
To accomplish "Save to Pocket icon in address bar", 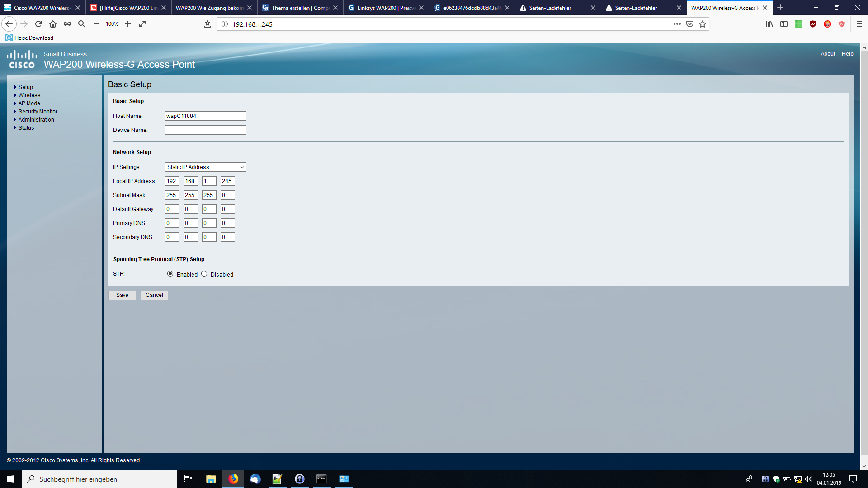I will coord(690,24).
